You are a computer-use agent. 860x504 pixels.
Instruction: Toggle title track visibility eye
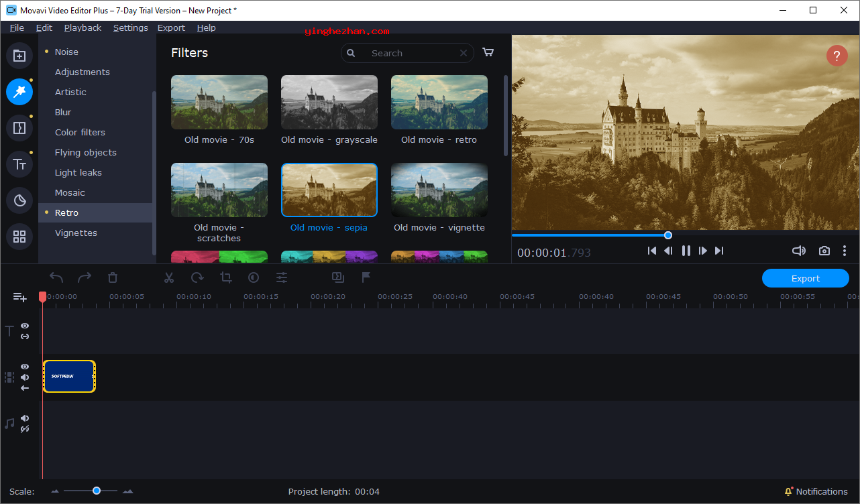[25, 326]
